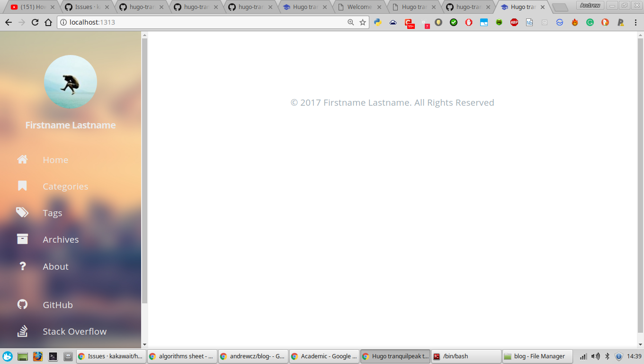Open Stack Overflow from its sidebar icon
This screenshot has height=364, width=644.
click(x=22, y=331)
